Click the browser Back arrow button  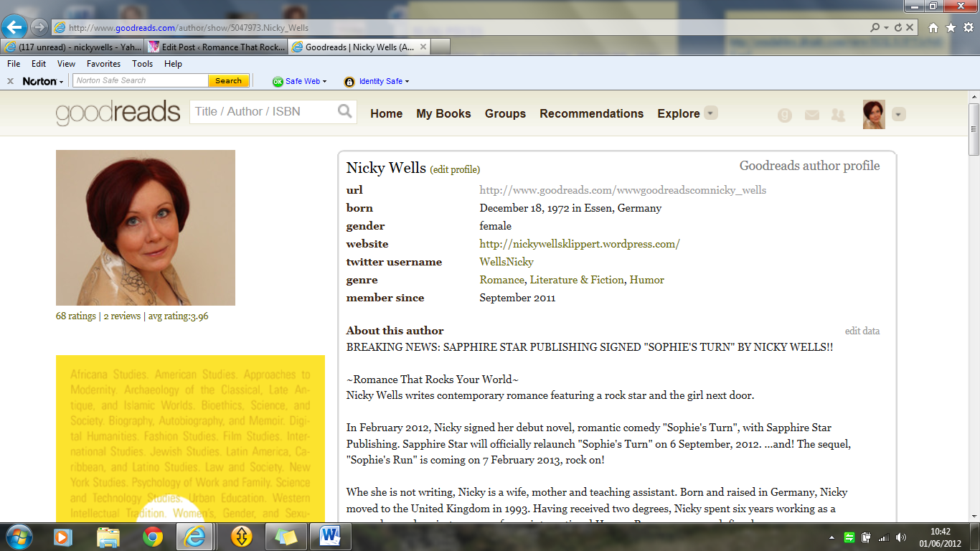[14, 28]
